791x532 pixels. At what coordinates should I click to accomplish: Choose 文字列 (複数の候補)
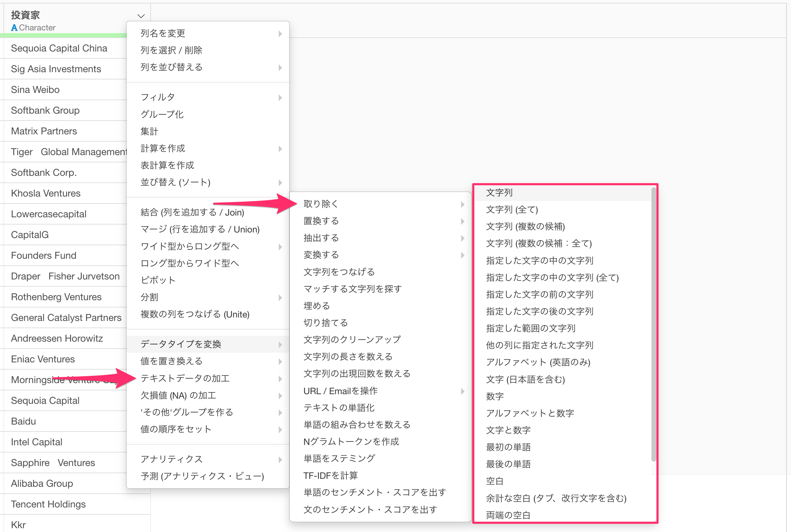[563, 226]
